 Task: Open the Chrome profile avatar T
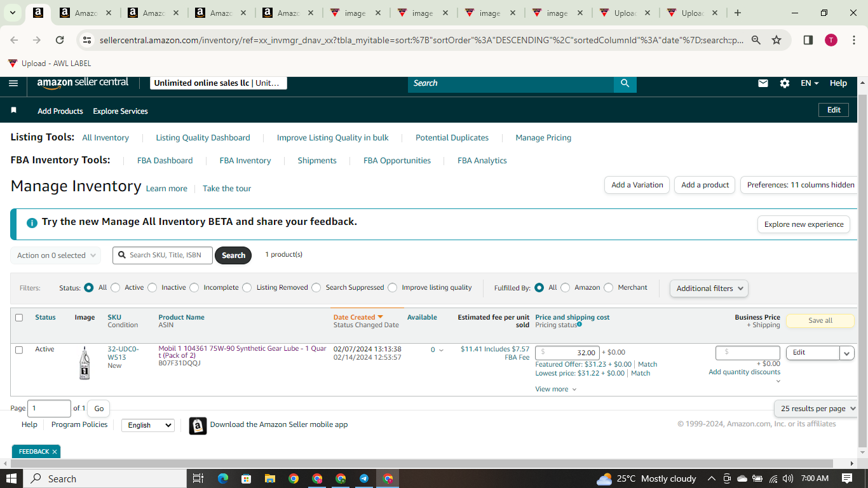[x=831, y=40]
